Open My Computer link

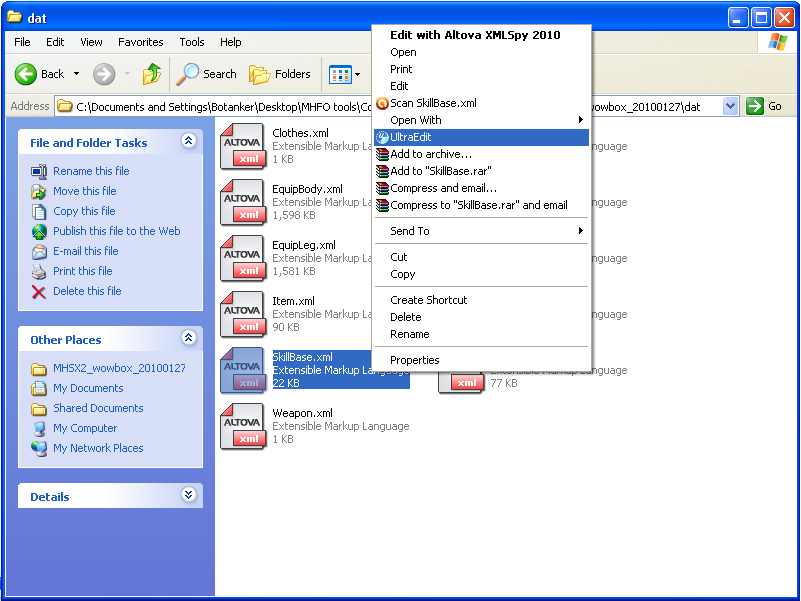[85, 428]
